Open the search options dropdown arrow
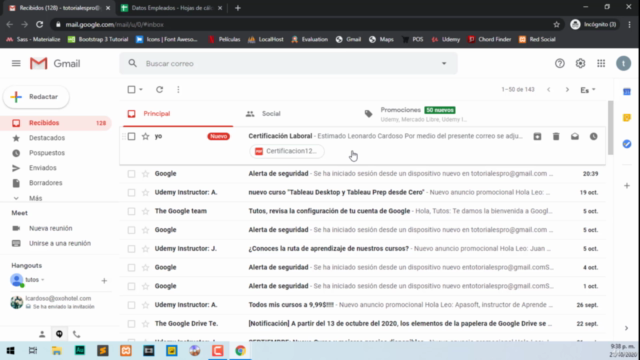Viewport: 640px width, 360px height. coord(444,64)
